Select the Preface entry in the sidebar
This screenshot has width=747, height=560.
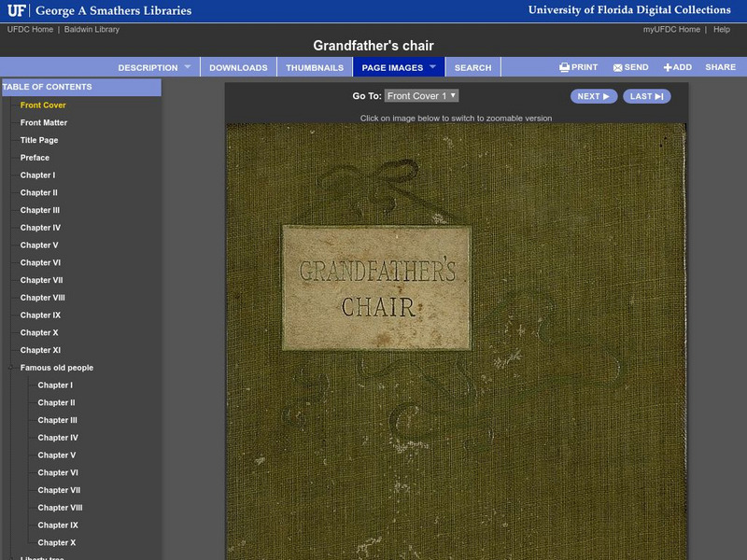[x=35, y=157]
